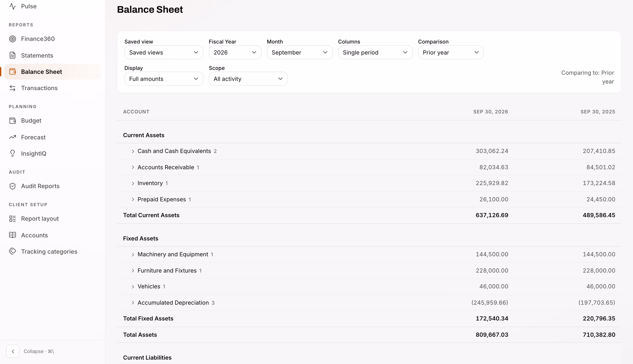The image size is (633, 364).
Task: Go to Finance360 report
Action: tap(53, 39)
